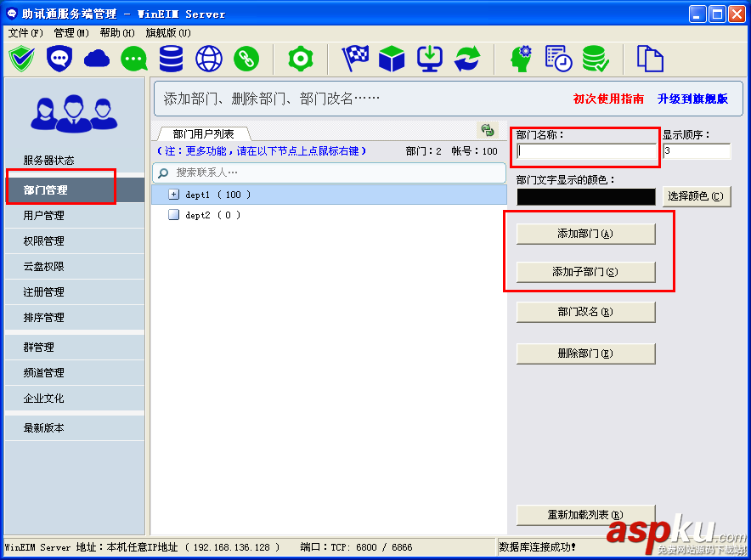
Task: Open the clock schedule toolbar icon
Action: point(556,59)
